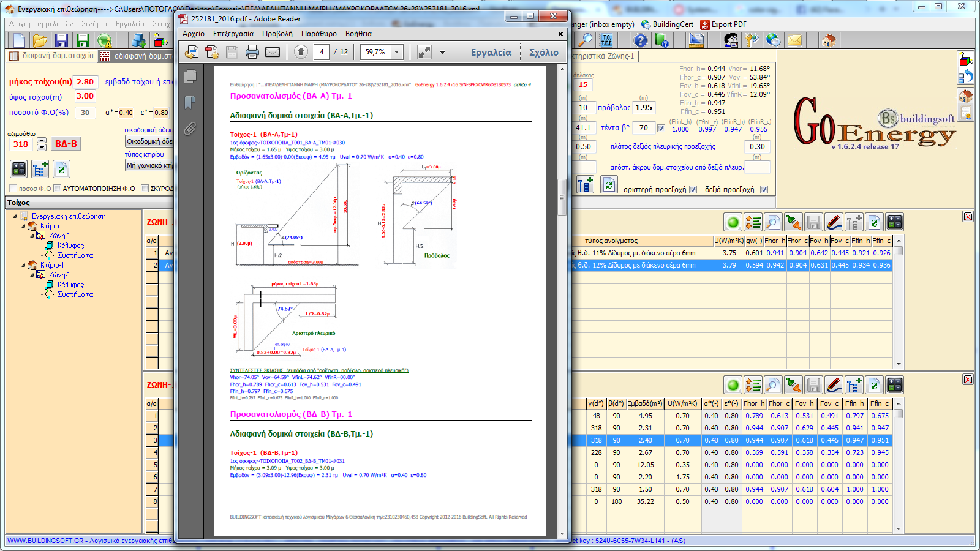Collapse the Κτίριο-1 tree node
This screenshot has height=551, width=980.
pos(24,265)
